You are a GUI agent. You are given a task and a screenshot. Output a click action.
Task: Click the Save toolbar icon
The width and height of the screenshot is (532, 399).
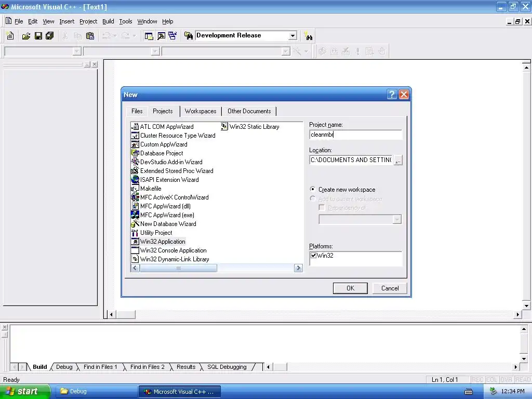[x=38, y=36]
